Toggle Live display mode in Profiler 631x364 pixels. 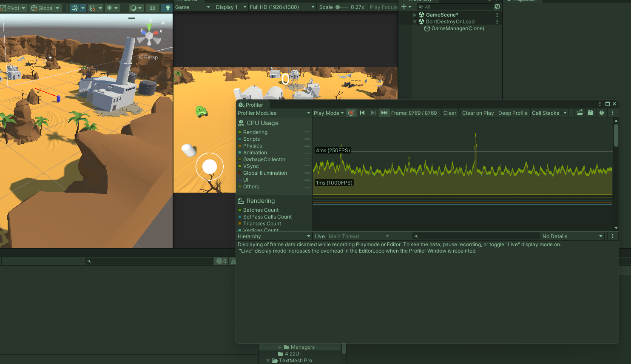(320, 236)
